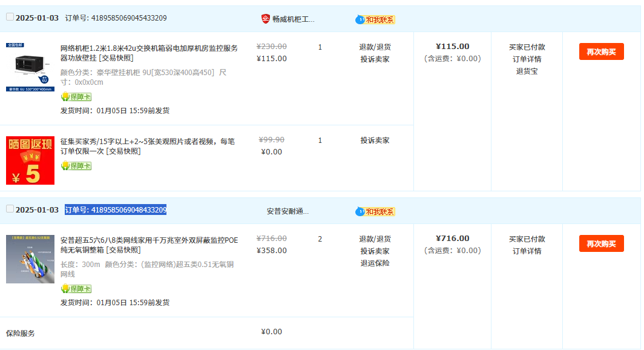Image resolution: width=644 pixels, height=350 pixels.
Task: Click 退货宝 link in first order
Action: point(527,71)
